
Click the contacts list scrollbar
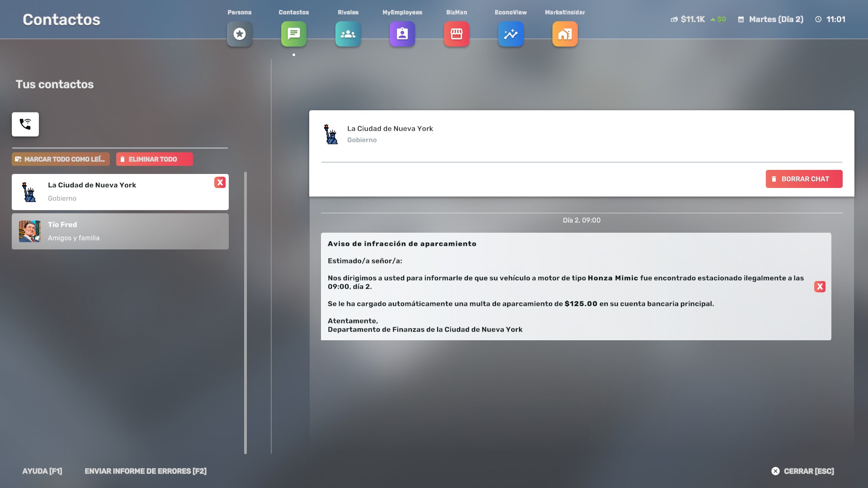(x=245, y=312)
